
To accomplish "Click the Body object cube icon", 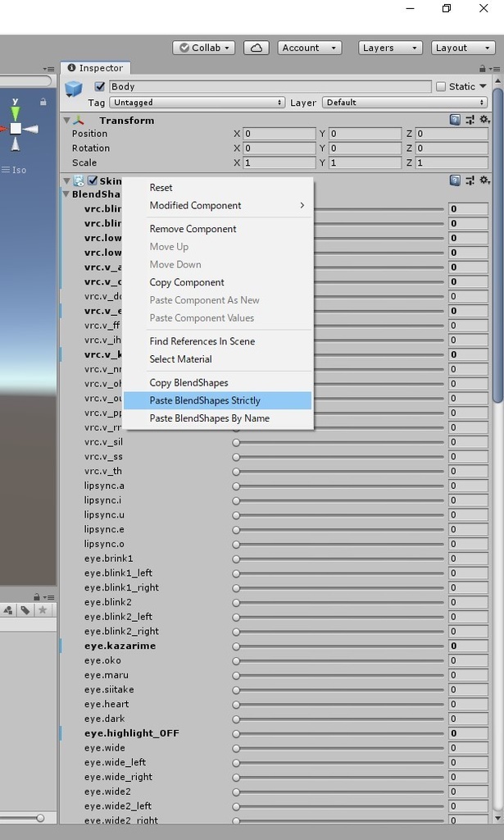I will coord(74,89).
